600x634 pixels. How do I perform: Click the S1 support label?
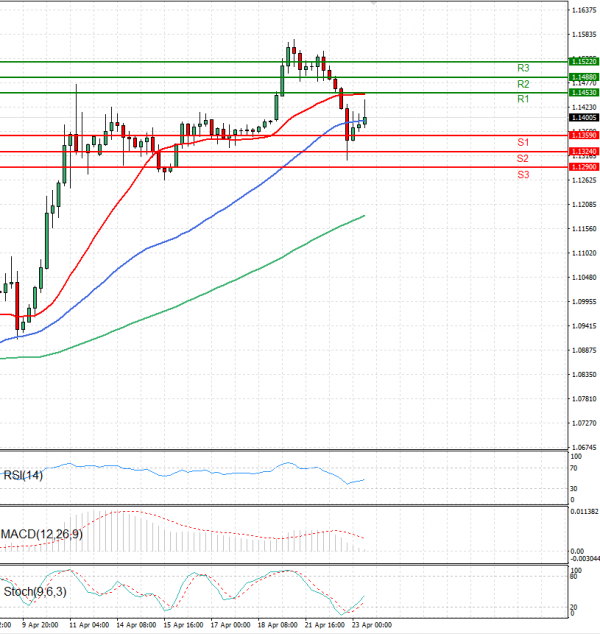coord(523,142)
